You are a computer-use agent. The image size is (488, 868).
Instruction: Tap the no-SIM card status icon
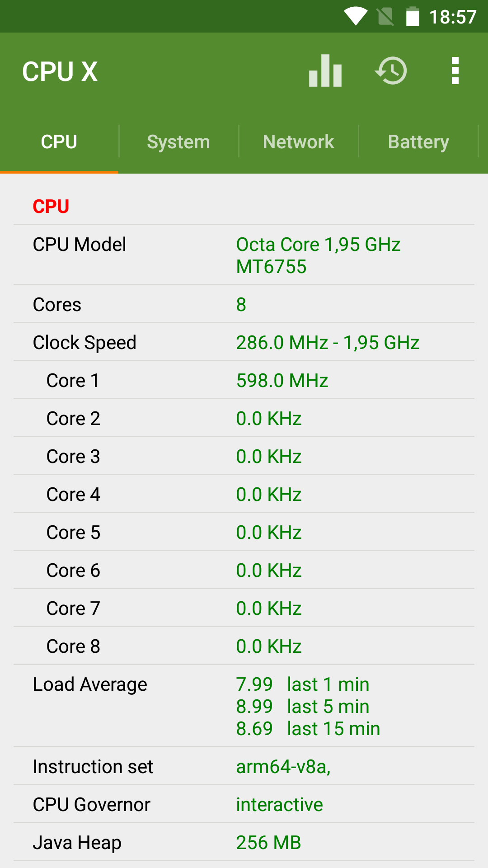pyautogui.click(x=385, y=17)
